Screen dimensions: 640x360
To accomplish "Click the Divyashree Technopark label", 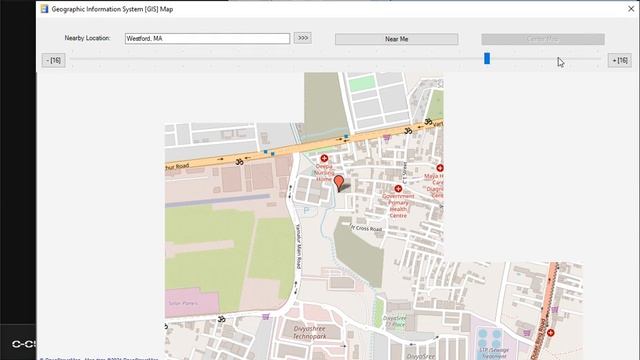I will coord(309,333).
